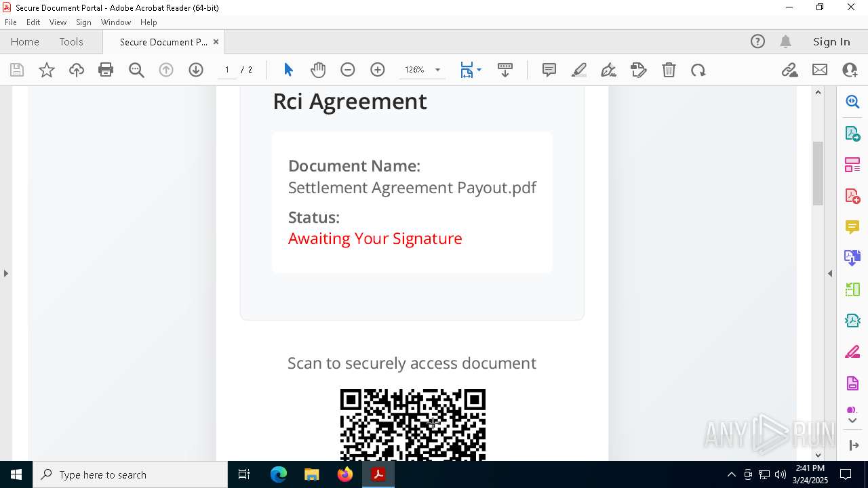Click 'Awaiting Your Signature' status text
Image resolution: width=868 pixels, height=488 pixels.
[375, 239]
